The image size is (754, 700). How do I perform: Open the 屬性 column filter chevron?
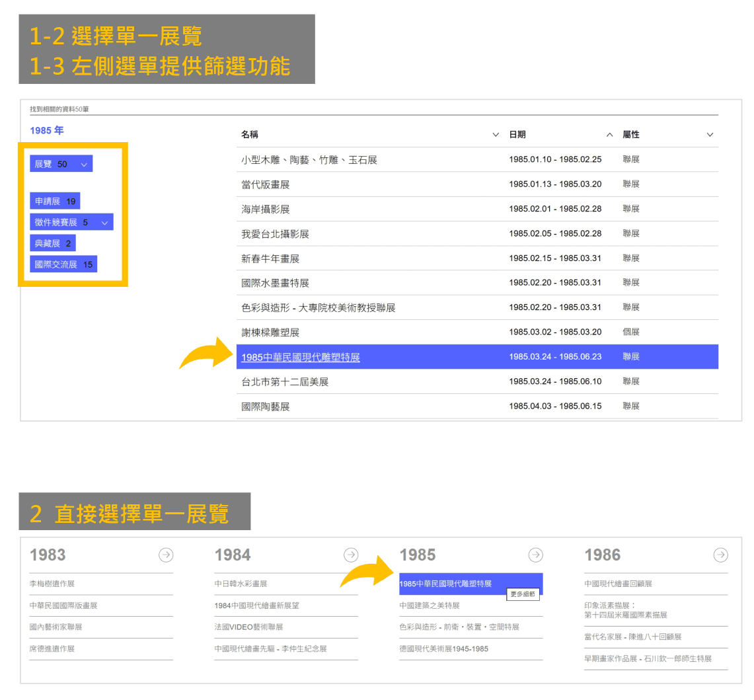tap(710, 134)
